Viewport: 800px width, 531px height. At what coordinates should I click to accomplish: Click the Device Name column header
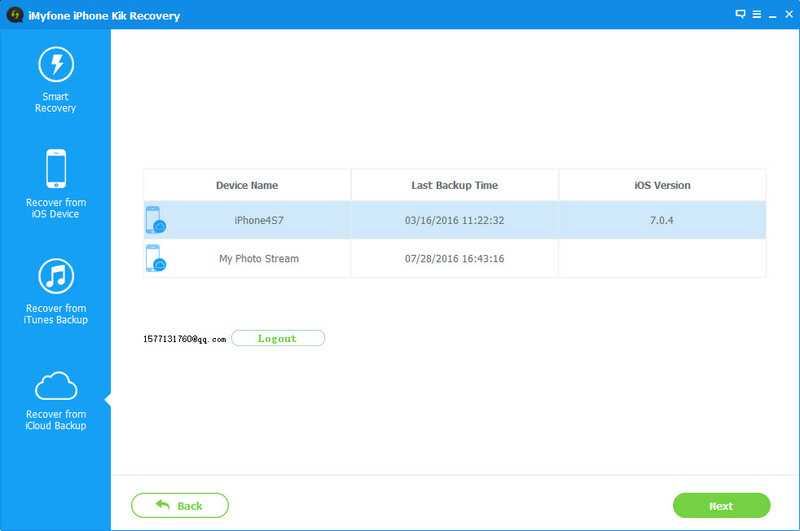coord(247,185)
